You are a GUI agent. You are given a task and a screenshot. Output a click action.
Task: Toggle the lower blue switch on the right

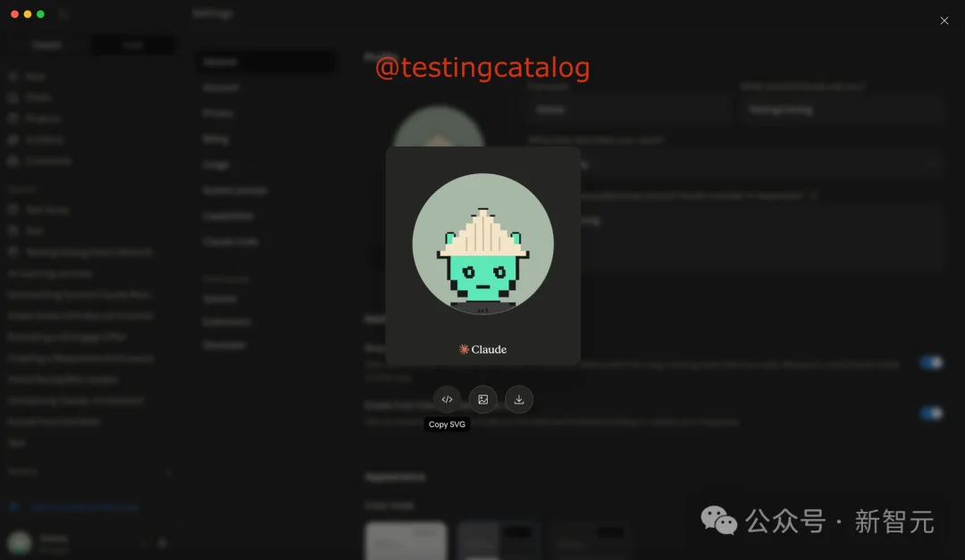[x=931, y=413]
